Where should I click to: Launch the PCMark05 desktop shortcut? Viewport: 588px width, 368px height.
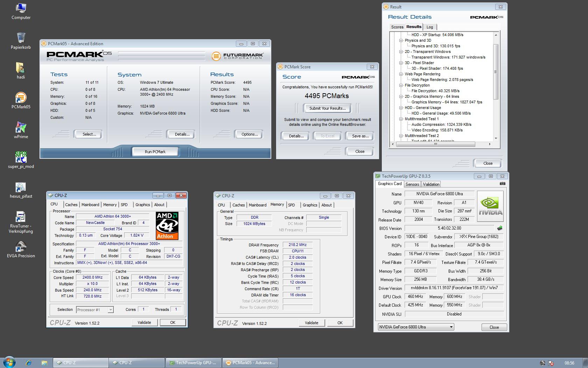tap(21, 101)
